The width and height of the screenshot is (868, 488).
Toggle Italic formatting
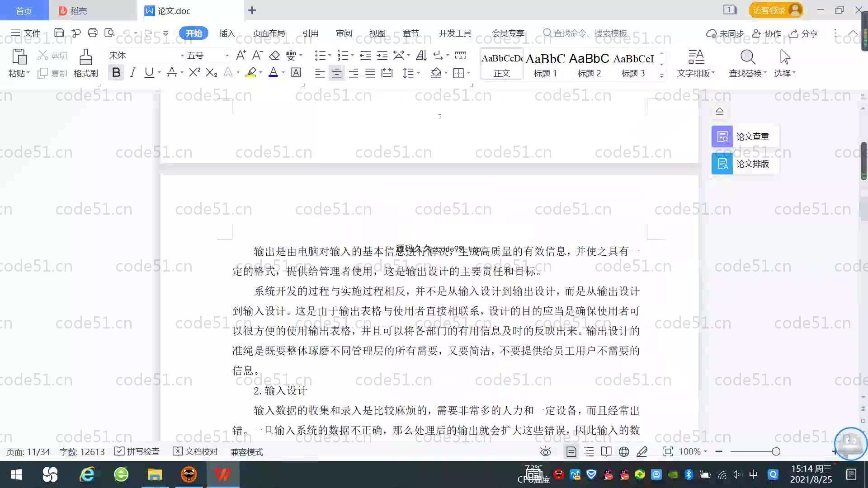132,72
